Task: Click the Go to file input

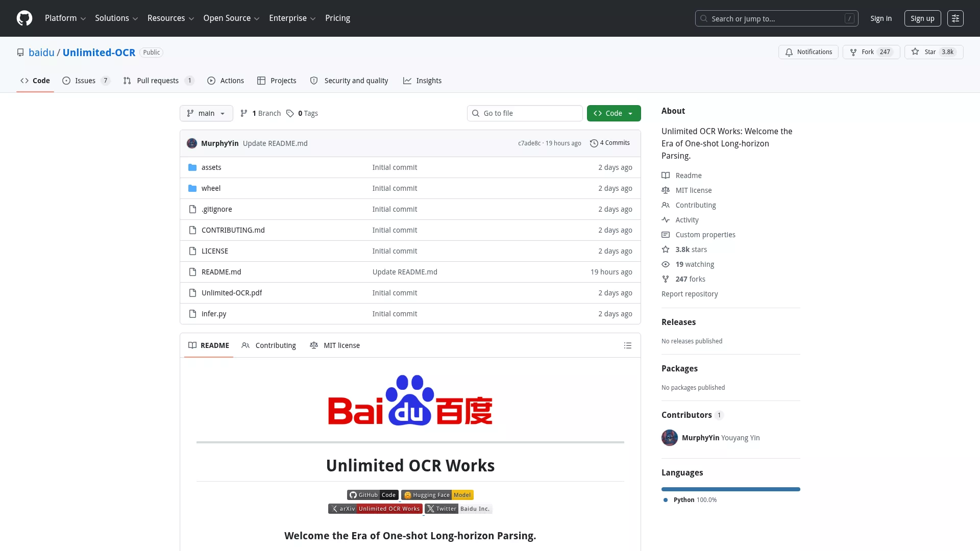Action: (525, 113)
